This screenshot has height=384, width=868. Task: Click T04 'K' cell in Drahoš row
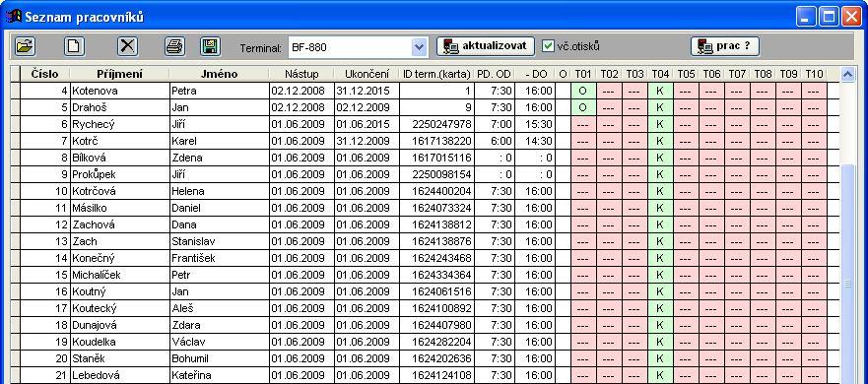[x=660, y=107]
